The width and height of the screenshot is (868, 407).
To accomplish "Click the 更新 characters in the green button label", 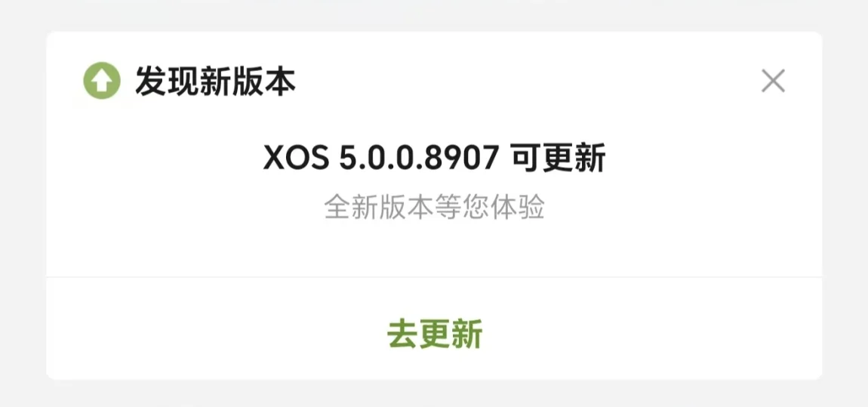I will [451, 333].
